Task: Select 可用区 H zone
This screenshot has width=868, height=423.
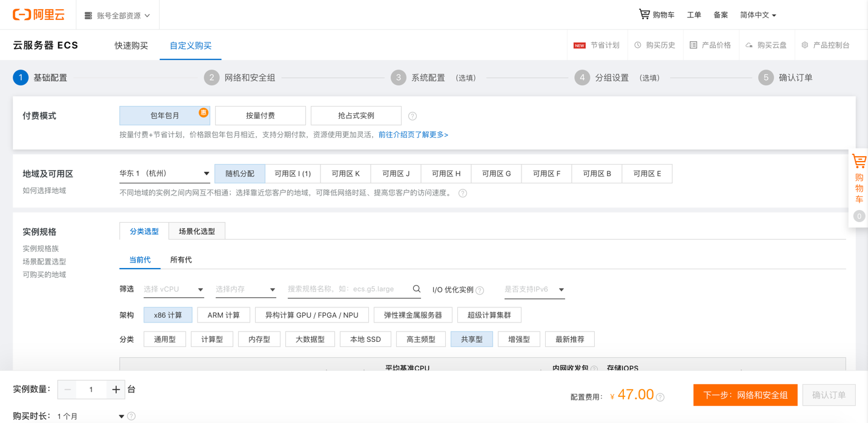Action: tap(446, 174)
